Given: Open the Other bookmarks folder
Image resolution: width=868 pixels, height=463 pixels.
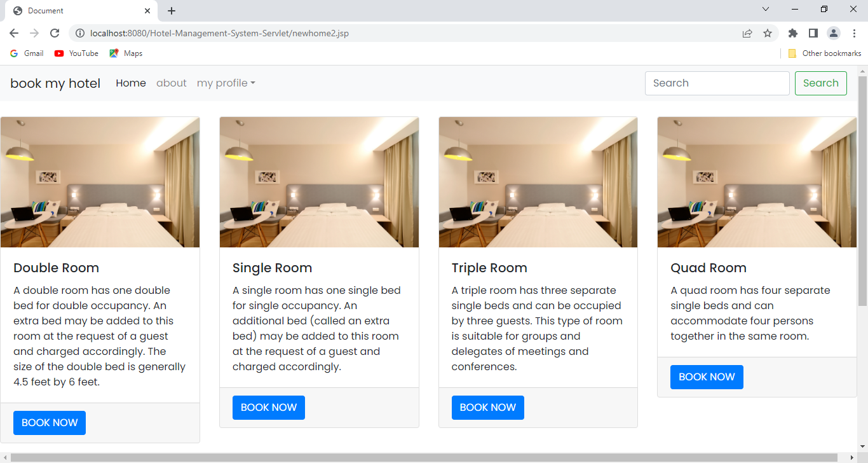Looking at the screenshot, I should point(824,53).
